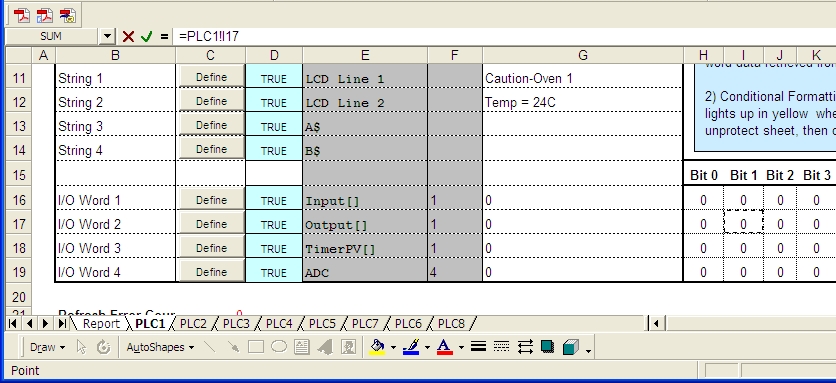Image resolution: width=836 pixels, height=383 pixels.
Task: Open the PLC7 sheet tab
Action: click(x=365, y=323)
